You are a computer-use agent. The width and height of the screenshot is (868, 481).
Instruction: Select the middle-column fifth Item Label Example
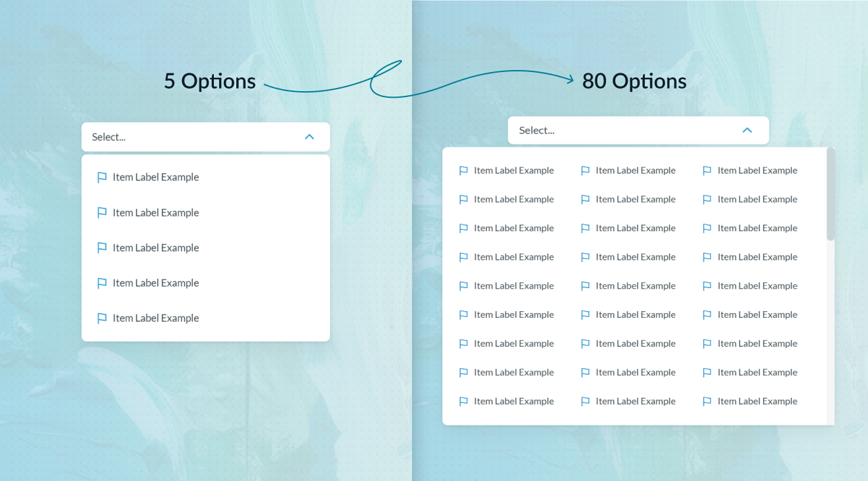click(635, 285)
